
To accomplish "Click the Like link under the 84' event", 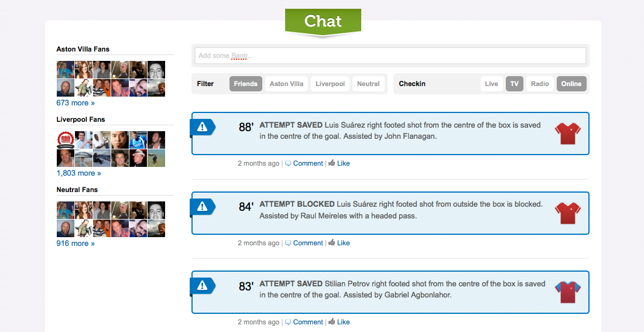I will [x=343, y=243].
